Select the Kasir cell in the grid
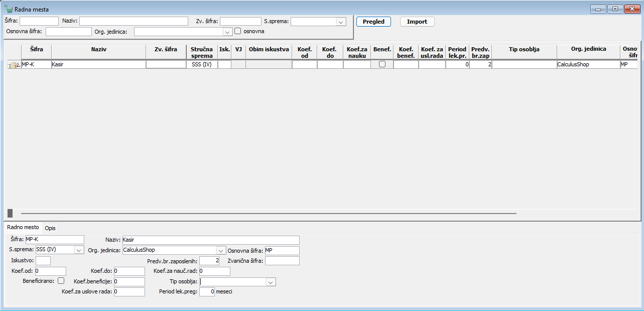The width and height of the screenshot is (644, 311). pos(98,65)
